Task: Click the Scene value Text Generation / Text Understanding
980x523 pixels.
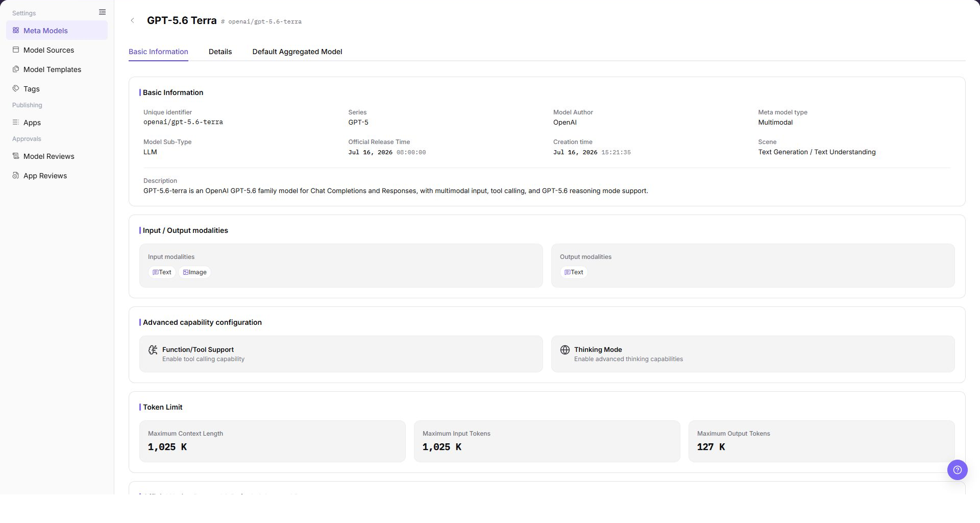Action: click(817, 152)
